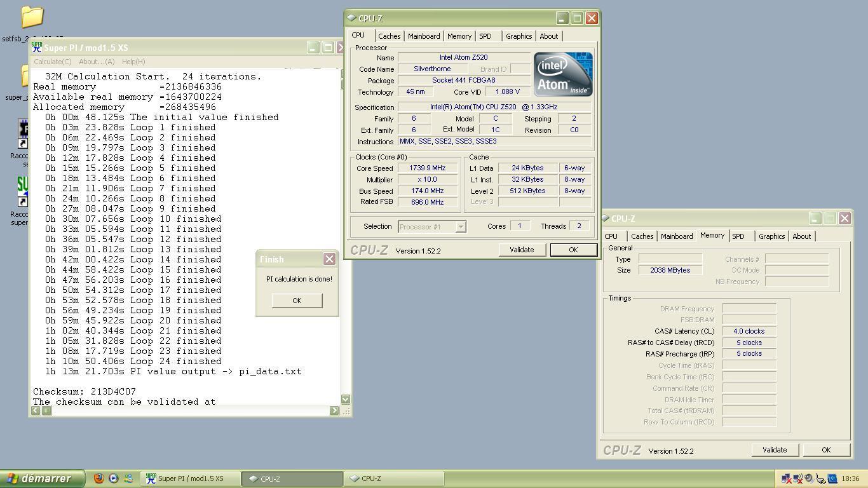Click the Level 2 512 KBytes cache field

527,191
